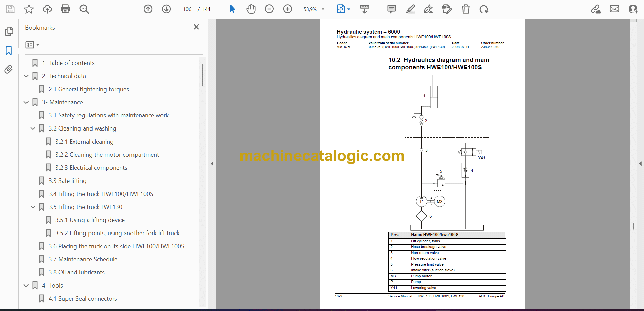Screen dimensions: 644x311
Task: Go to 3.2.1 External cleaning
Action: 84,142
